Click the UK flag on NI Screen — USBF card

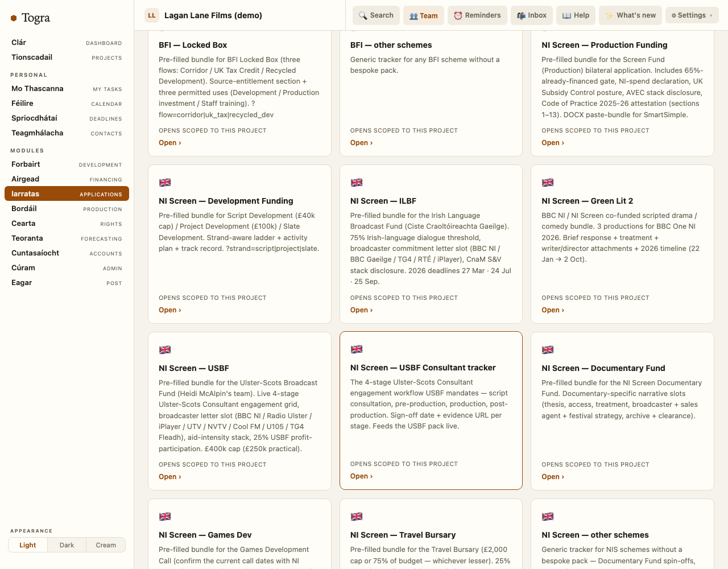coord(165,350)
